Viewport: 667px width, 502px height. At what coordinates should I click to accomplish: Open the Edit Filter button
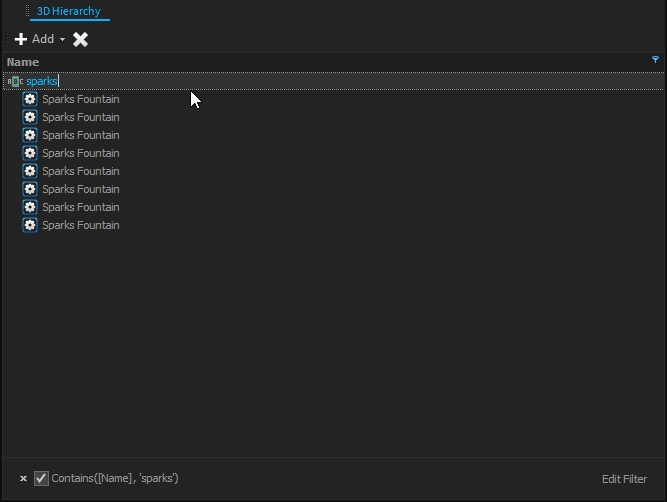[x=624, y=479]
